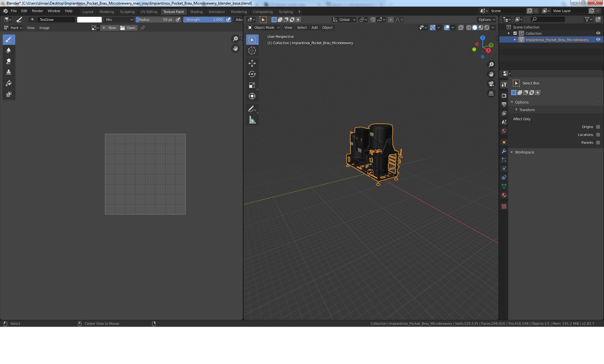Select the Fill bucket tool in the image editor
The image size is (604, 364).
9,83
